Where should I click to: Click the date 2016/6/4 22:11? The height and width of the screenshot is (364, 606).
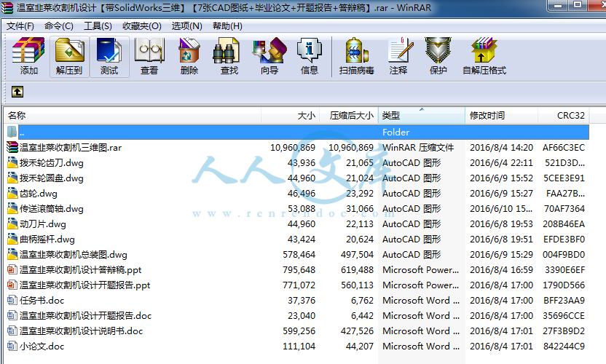[x=501, y=162]
